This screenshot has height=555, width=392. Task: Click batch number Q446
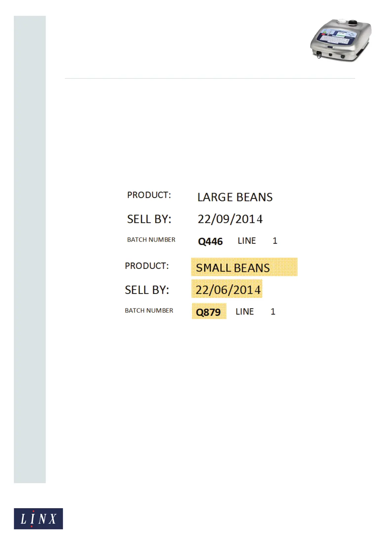click(210, 242)
